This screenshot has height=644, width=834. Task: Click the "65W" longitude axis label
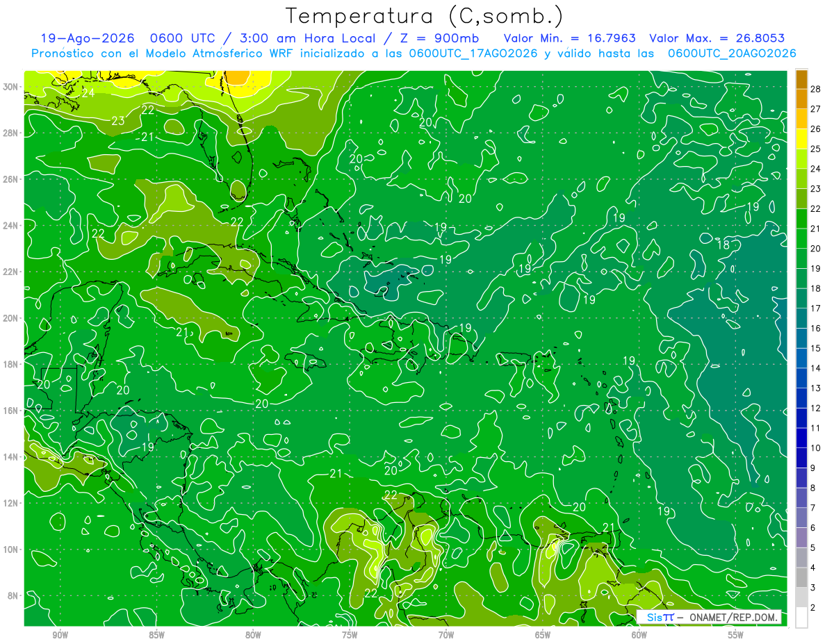tap(543, 635)
